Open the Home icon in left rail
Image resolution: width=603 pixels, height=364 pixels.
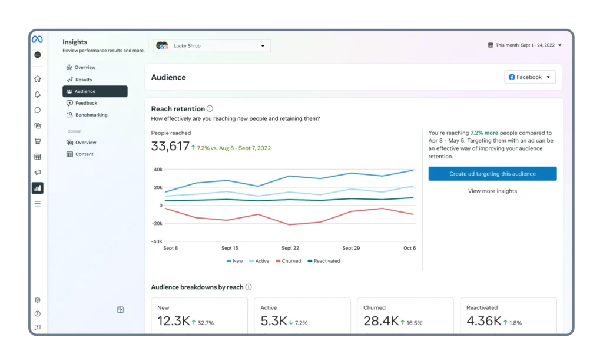point(37,79)
